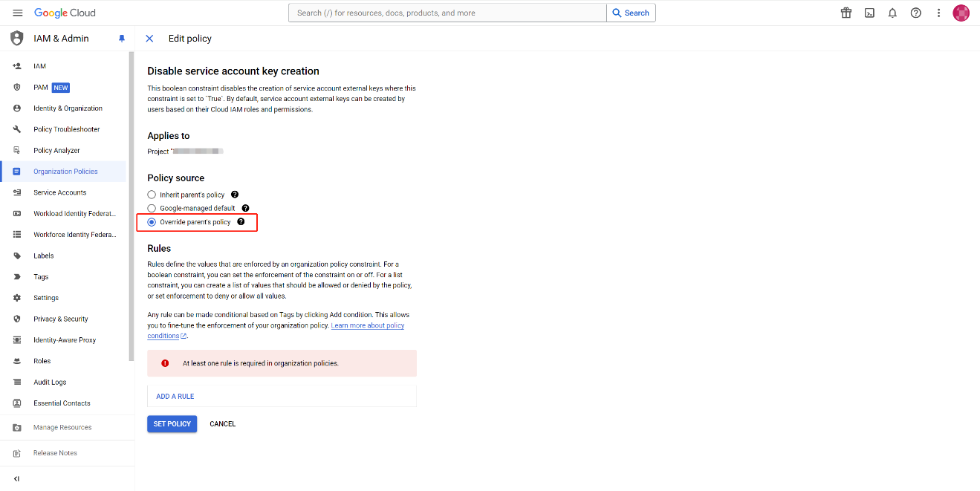Open Learn more about policy conditions link
This screenshot has width=980, height=491.
pyautogui.click(x=367, y=326)
